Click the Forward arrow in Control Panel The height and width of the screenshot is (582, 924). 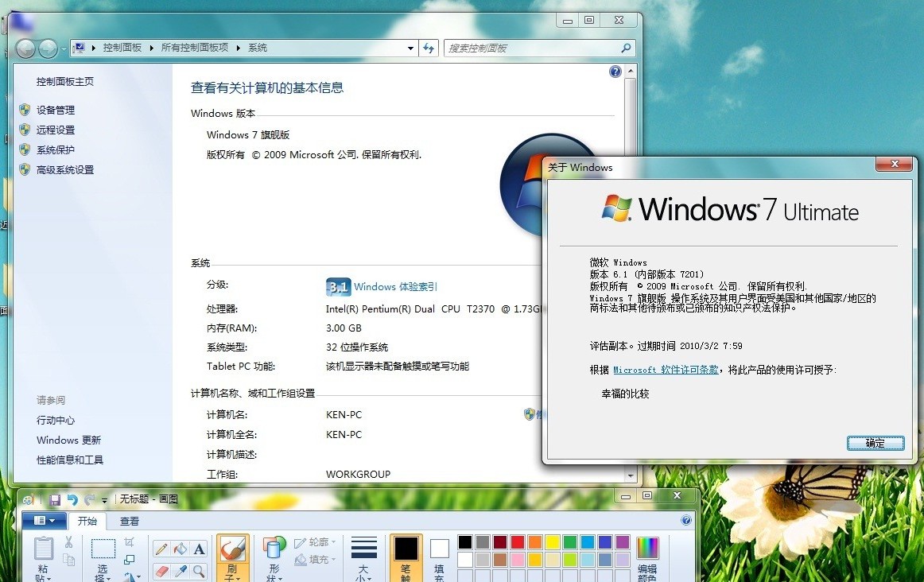click(48, 48)
